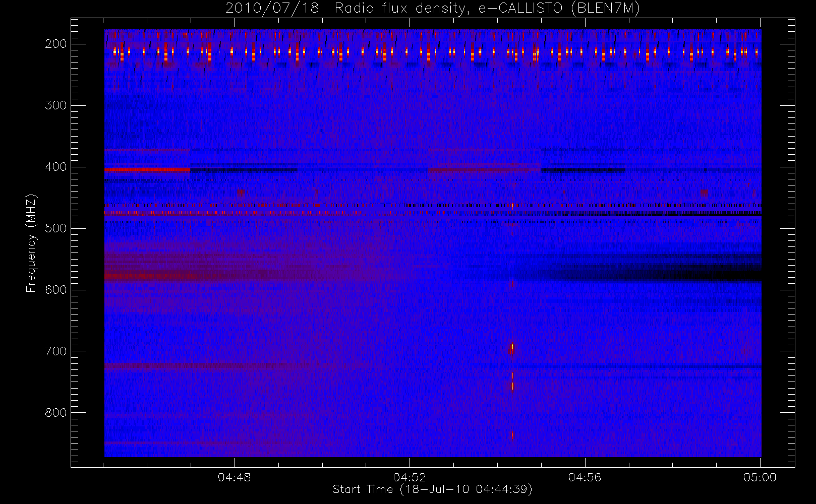Click the 500 frequency tick label
Screen dimensions: 816x504
click(x=56, y=228)
